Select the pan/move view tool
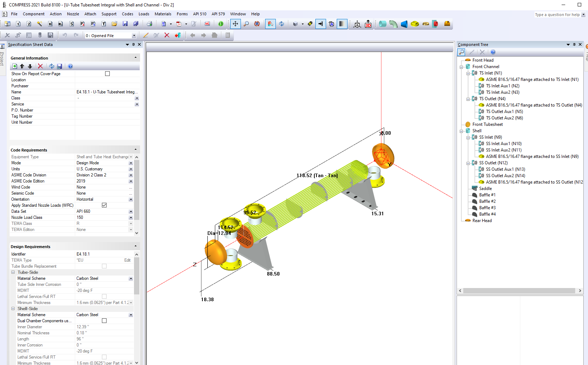This screenshot has width=588, height=365. 235,24
